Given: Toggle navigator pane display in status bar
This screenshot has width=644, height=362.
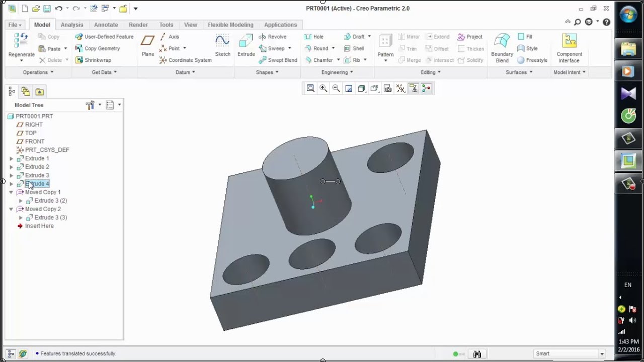Looking at the screenshot, I should click(x=11, y=353).
